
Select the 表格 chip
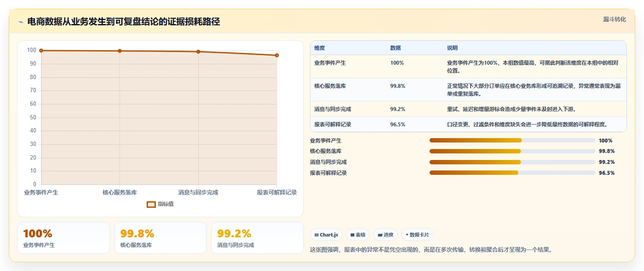click(x=358, y=235)
